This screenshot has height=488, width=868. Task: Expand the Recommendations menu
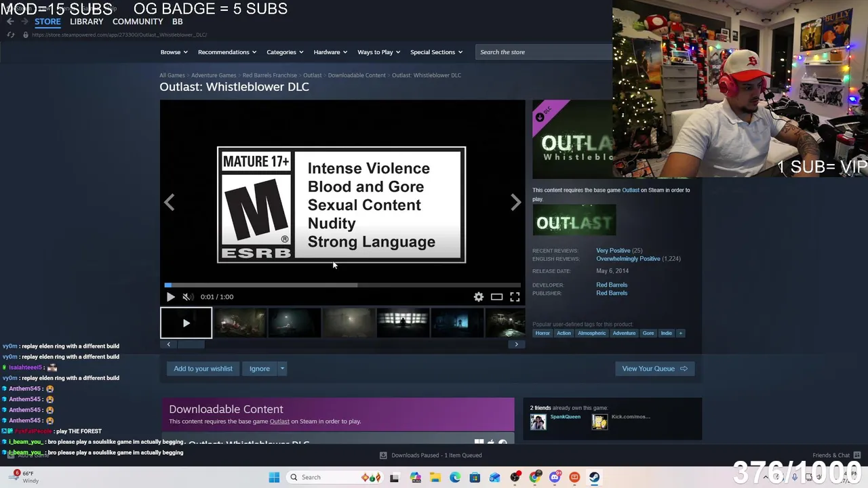click(226, 52)
